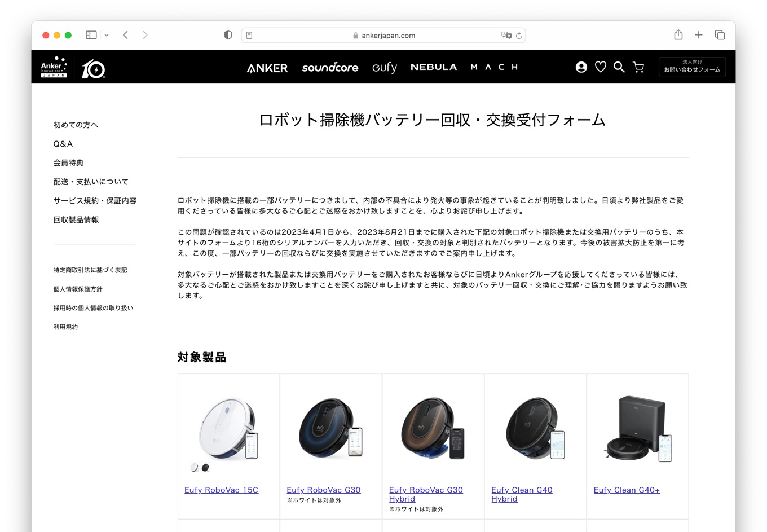
Task: Open the Eufy RoboVac 15C product link
Action: (x=221, y=490)
